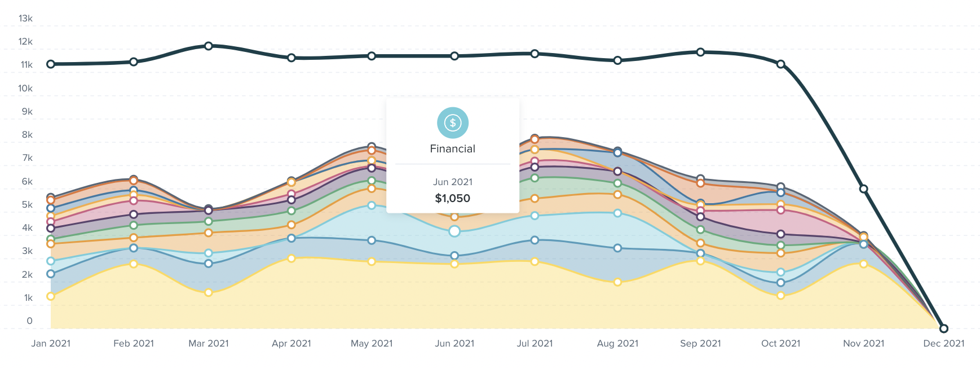Click the light-blue series point at Aug 2021
This screenshot has height=368, width=980.
617,213
